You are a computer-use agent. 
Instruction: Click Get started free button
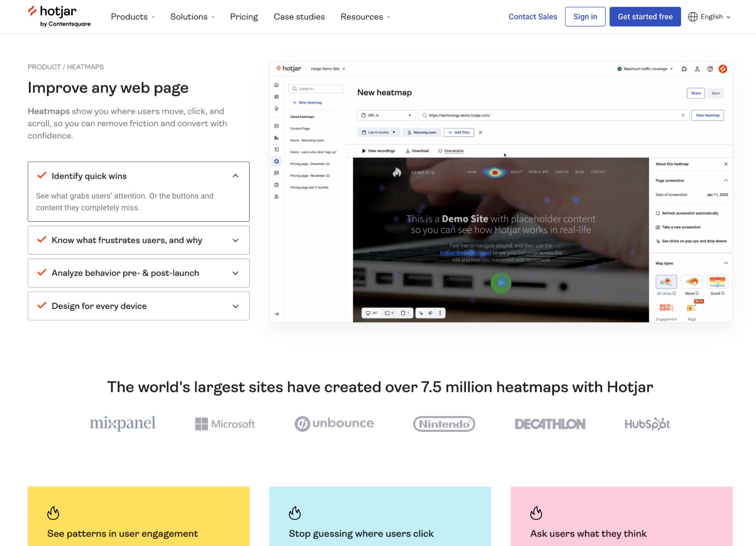(645, 17)
